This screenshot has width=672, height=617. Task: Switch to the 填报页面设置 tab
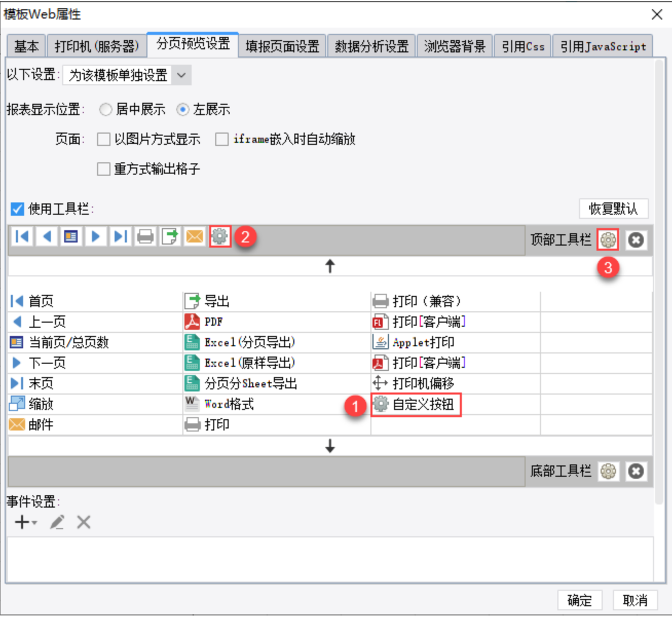coord(283,46)
